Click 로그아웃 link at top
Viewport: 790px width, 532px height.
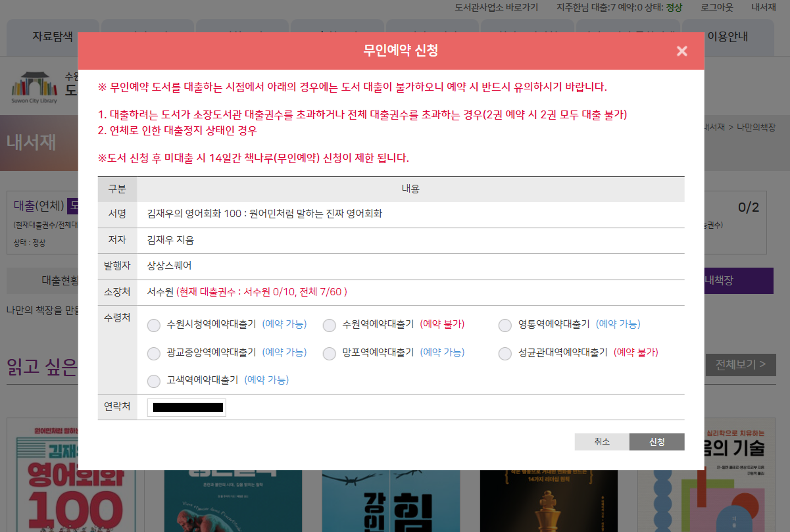click(x=717, y=8)
